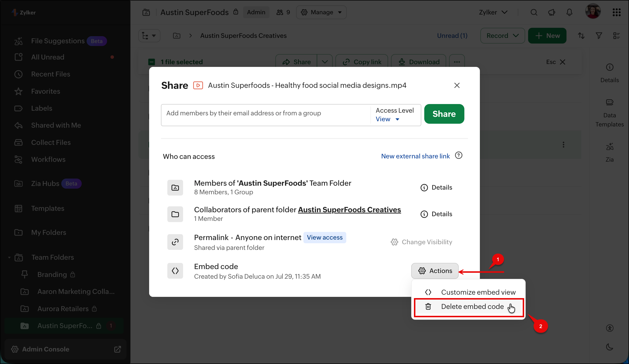Open Change Visibility for the permalink
The width and height of the screenshot is (629, 364).
(x=421, y=242)
